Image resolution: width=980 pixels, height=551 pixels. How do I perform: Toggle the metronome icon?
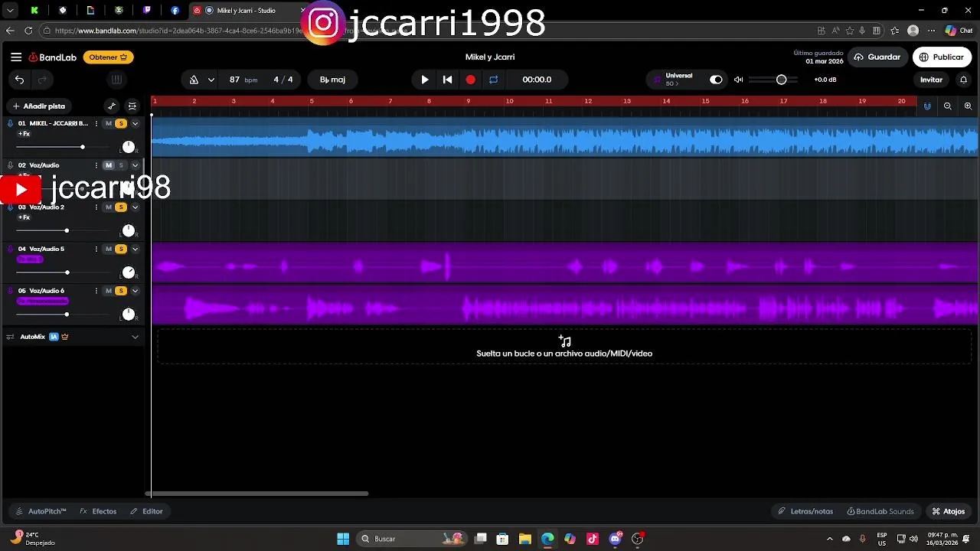point(194,80)
